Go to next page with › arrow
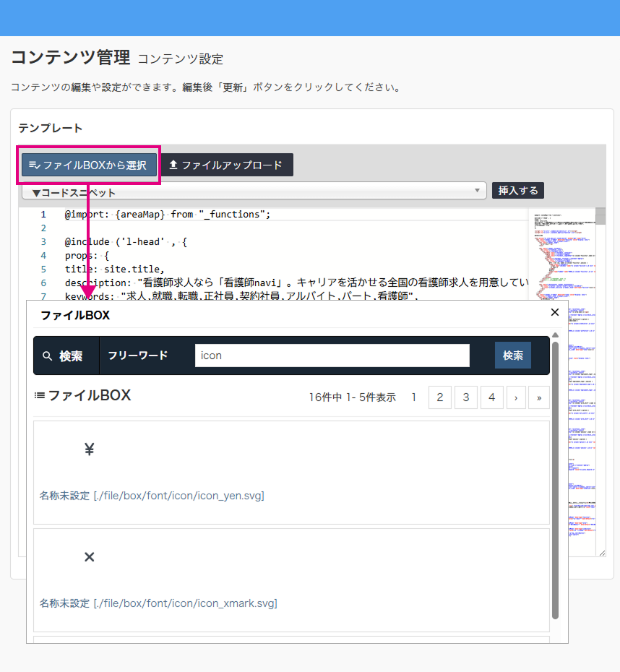620x672 pixels. pyautogui.click(x=516, y=397)
